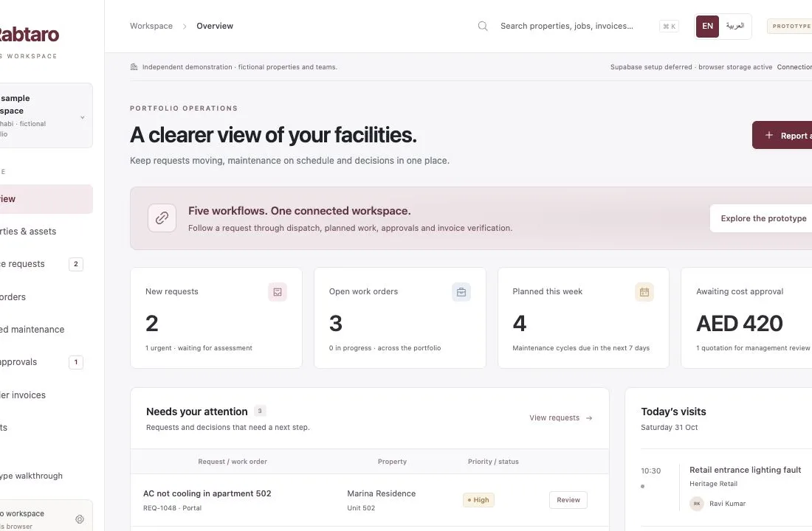Click "Retail entrance lighting fault" visit
The image size is (812, 531).
coord(746,470)
